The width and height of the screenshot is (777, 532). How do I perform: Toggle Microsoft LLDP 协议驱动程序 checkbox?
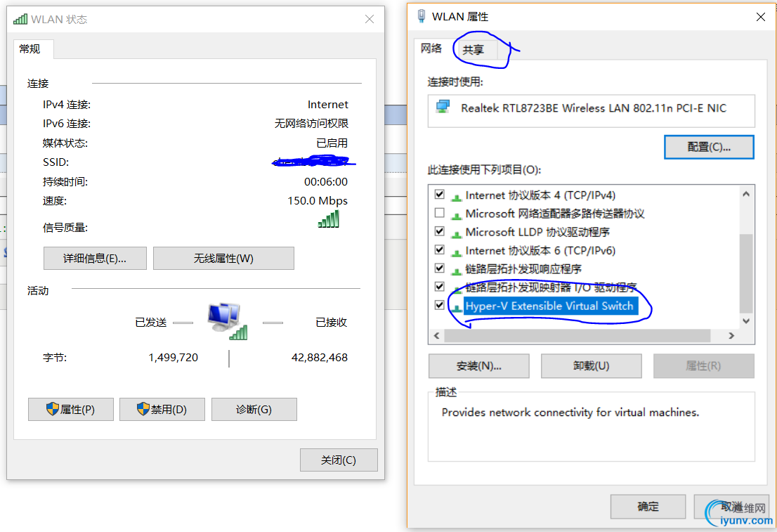point(440,231)
